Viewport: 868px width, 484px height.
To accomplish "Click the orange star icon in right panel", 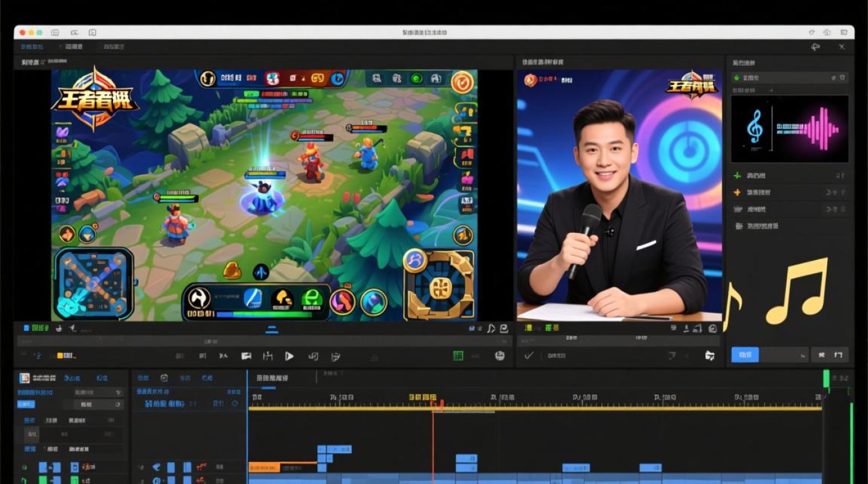I will coord(737,192).
